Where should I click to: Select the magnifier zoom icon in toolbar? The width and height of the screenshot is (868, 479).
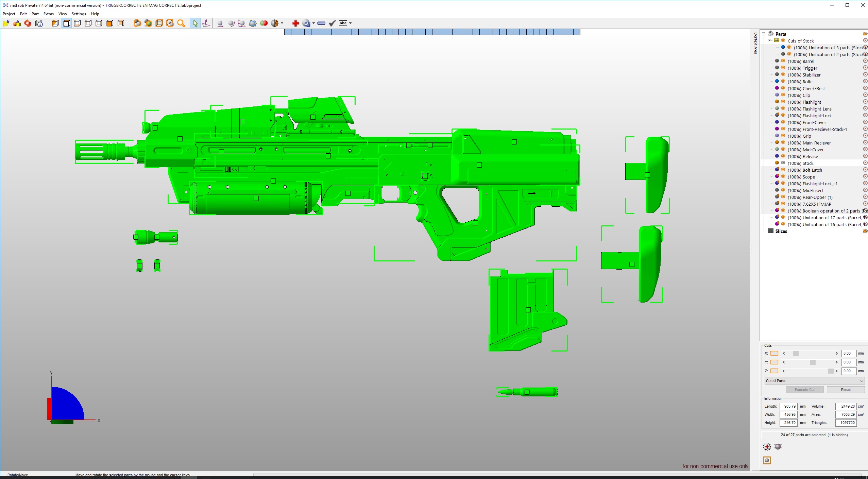pyautogui.click(x=181, y=23)
